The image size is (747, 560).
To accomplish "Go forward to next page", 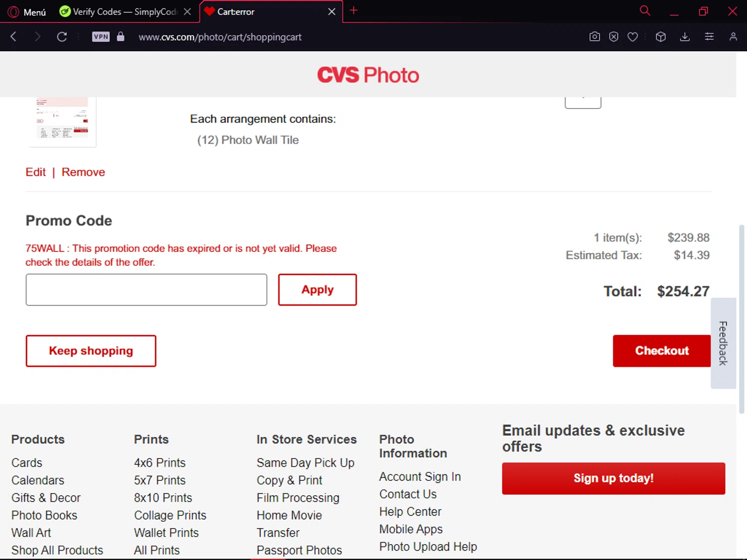I will [x=37, y=36].
